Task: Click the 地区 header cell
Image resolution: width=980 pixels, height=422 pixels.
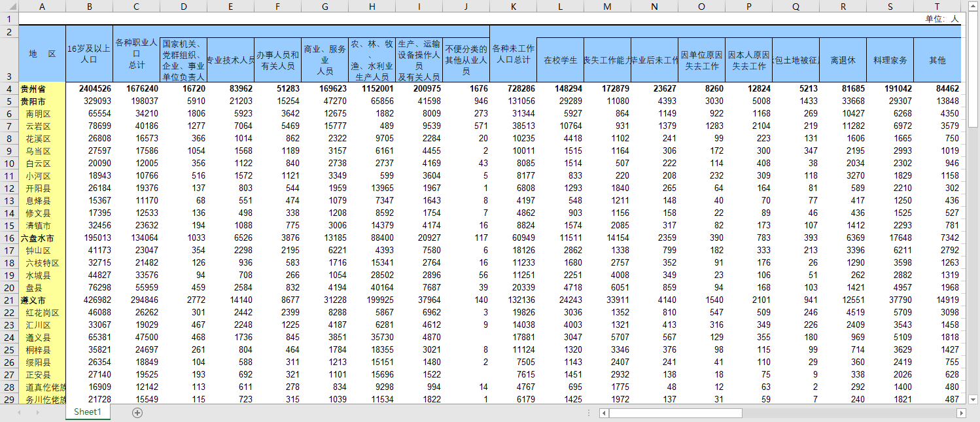Action: [x=43, y=54]
